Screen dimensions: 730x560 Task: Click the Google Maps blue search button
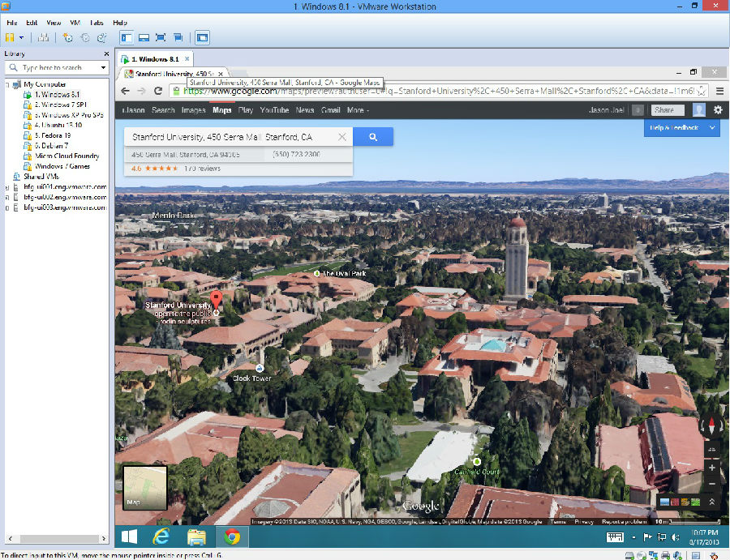(373, 137)
